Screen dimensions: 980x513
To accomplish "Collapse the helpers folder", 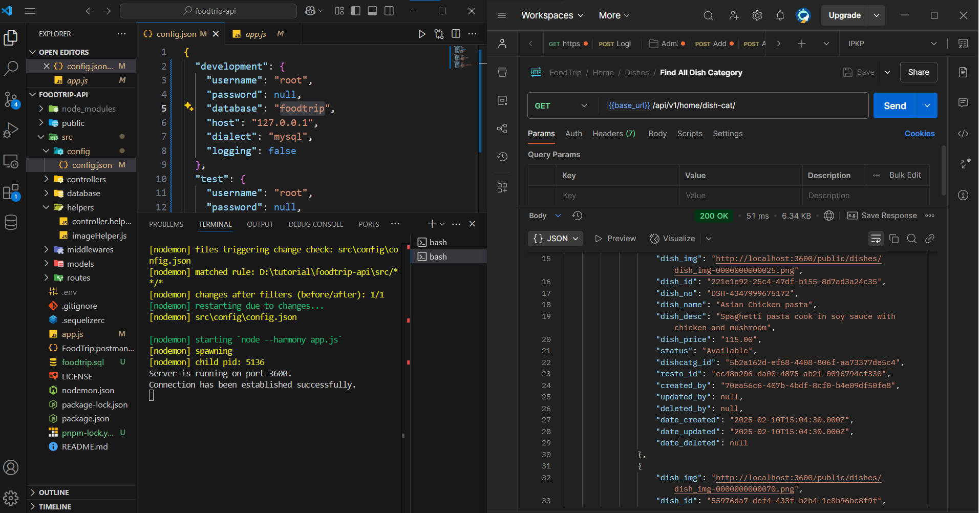I will pos(81,207).
